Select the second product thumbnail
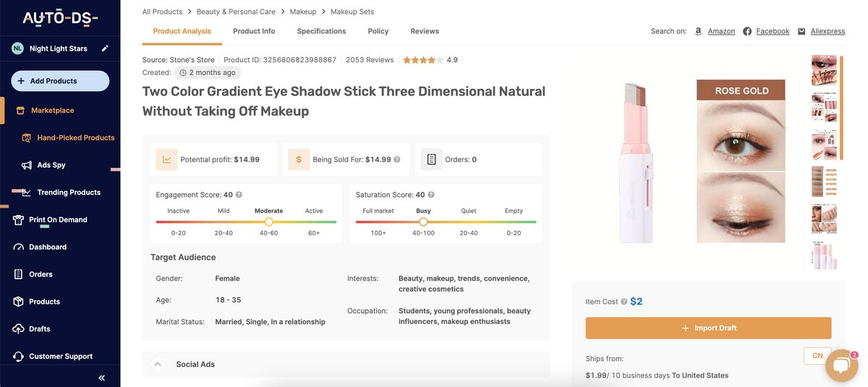Image resolution: width=868 pixels, height=387 pixels. (824, 108)
